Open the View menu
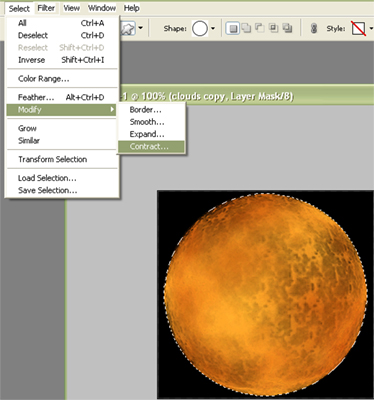This screenshot has height=400, width=374. (x=72, y=8)
